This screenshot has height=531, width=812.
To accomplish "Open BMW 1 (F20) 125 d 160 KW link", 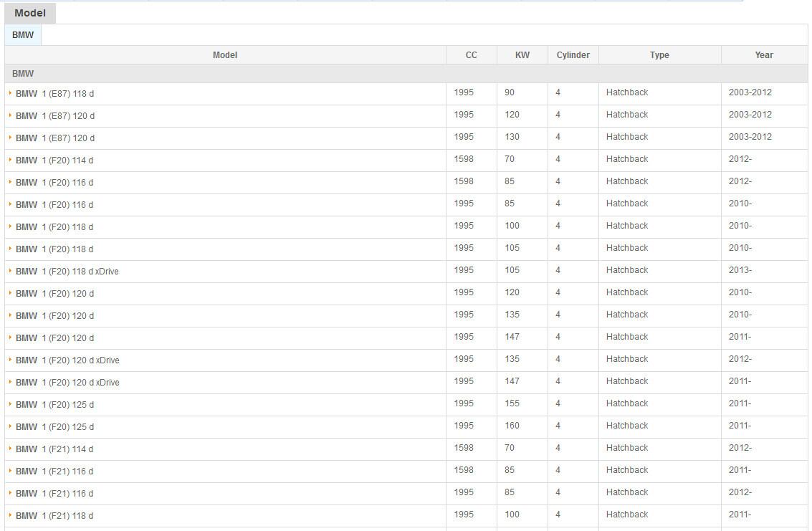I will pyautogui.click(x=54, y=427).
